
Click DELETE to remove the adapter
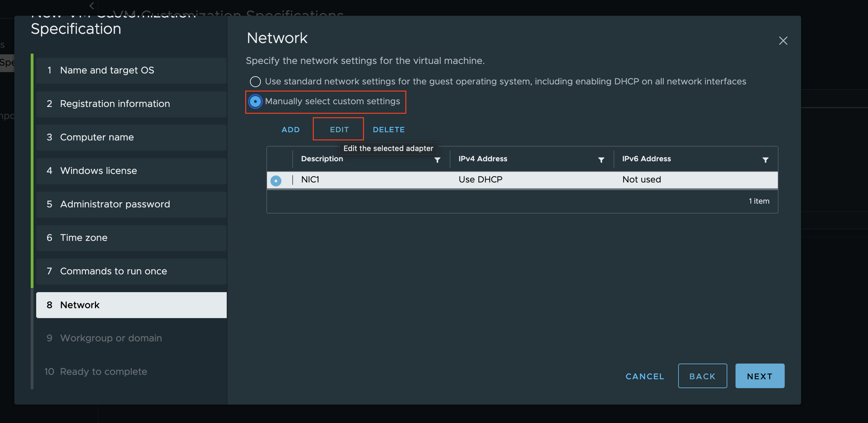coord(389,130)
